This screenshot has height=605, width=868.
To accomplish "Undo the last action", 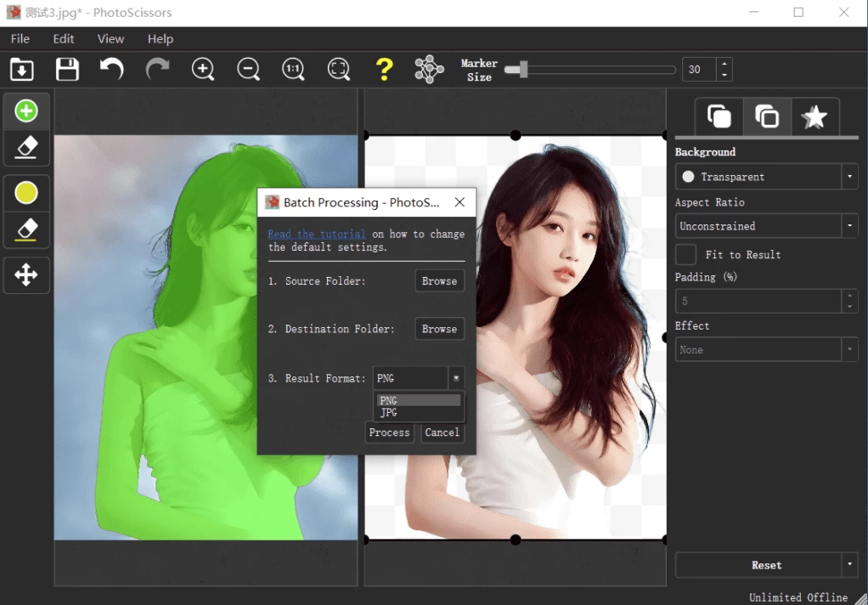I will point(112,70).
